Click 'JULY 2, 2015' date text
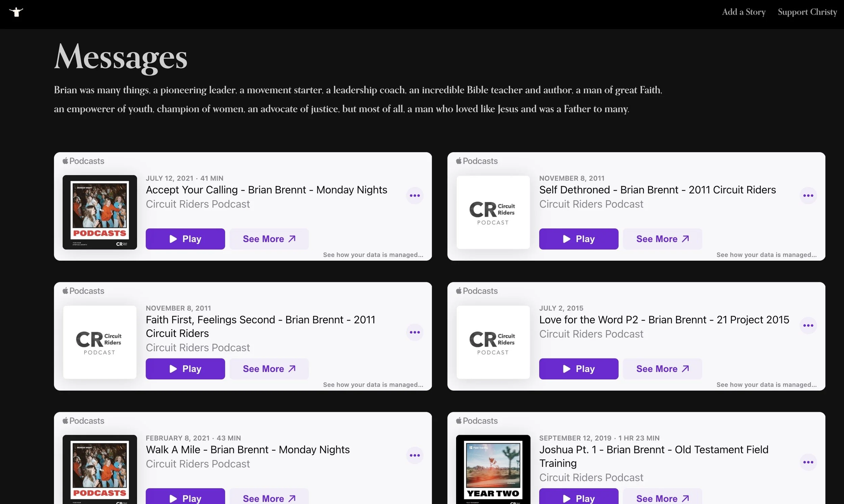Viewport: 844px width, 504px height. (x=561, y=308)
